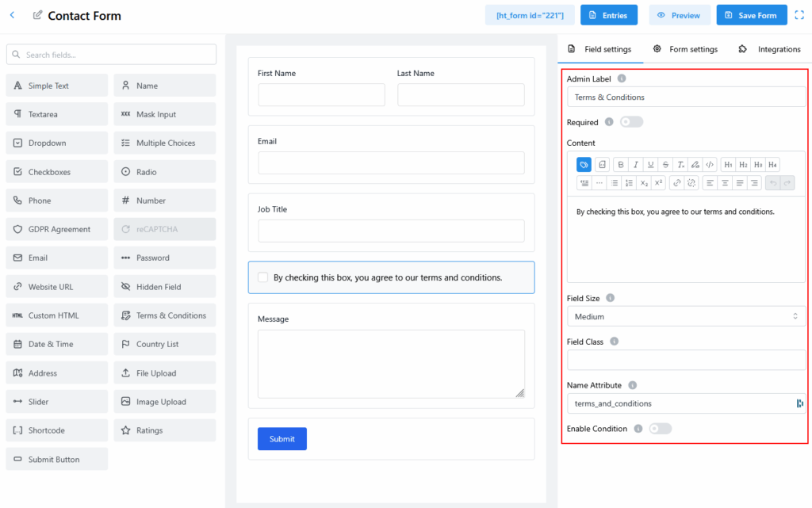Apply strikethrough formatting in the content toolbar
812x508 pixels.
(665, 165)
